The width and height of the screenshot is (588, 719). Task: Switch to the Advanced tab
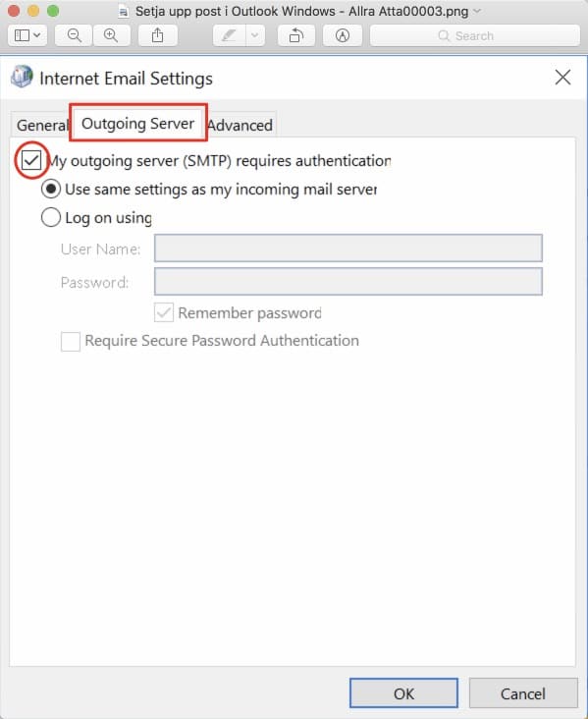241,125
